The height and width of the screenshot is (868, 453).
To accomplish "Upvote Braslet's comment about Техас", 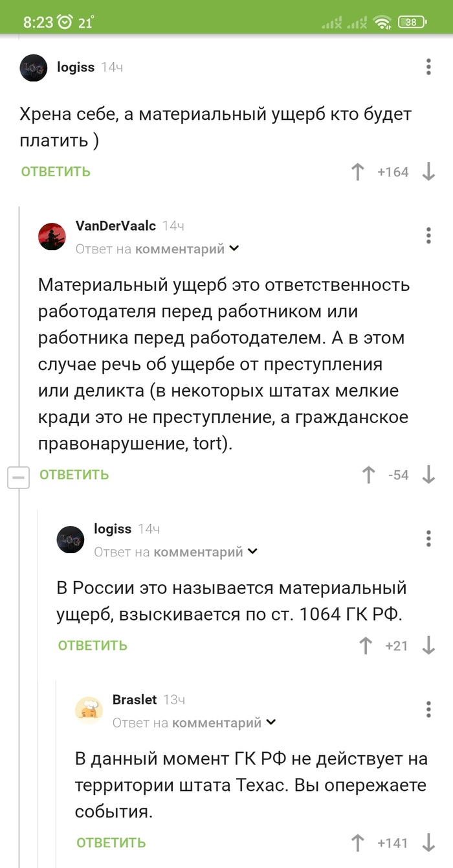I will [x=357, y=842].
